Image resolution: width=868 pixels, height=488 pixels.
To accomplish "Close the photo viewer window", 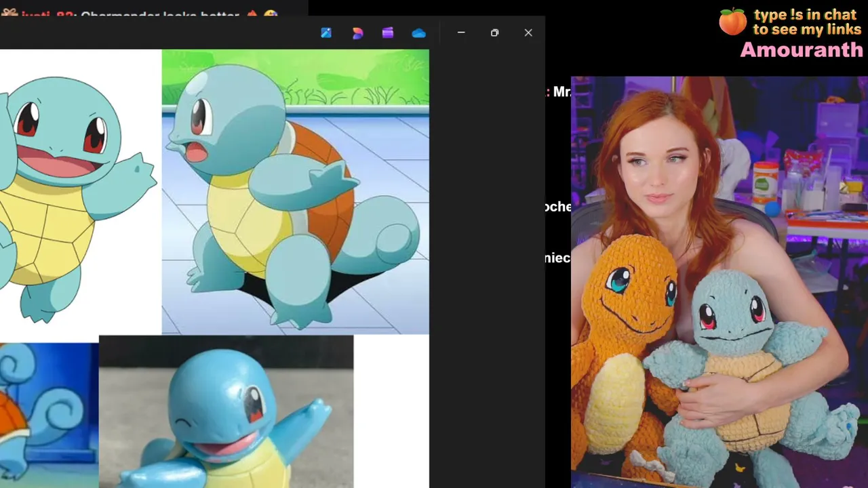I will (x=528, y=33).
